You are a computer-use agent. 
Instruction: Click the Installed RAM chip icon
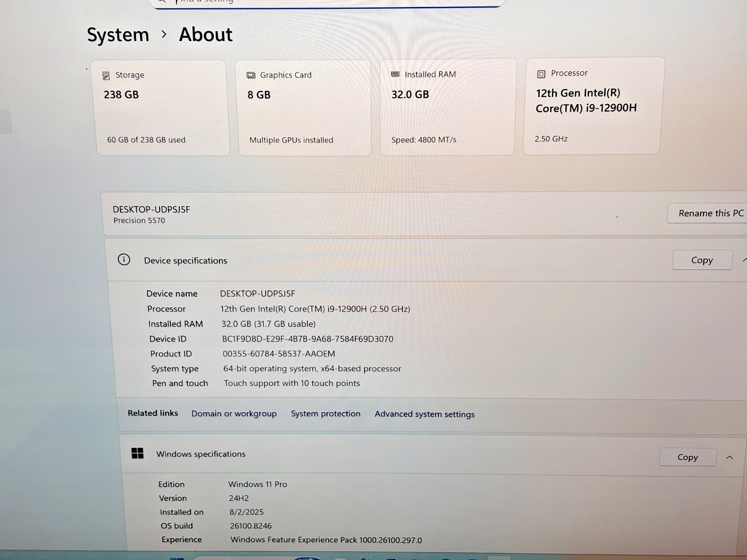[395, 74]
